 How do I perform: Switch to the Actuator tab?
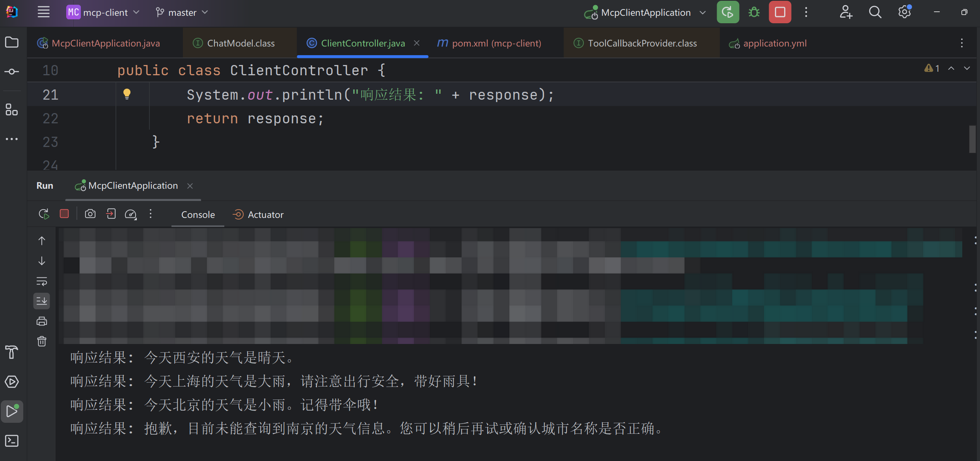click(258, 214)
